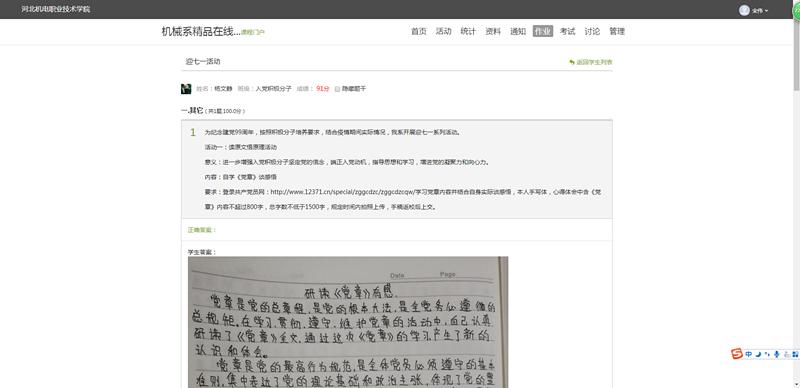Click the student avatar beside 杨文静
The height and width of the screenshot is (388, 800).
[186, 89]
